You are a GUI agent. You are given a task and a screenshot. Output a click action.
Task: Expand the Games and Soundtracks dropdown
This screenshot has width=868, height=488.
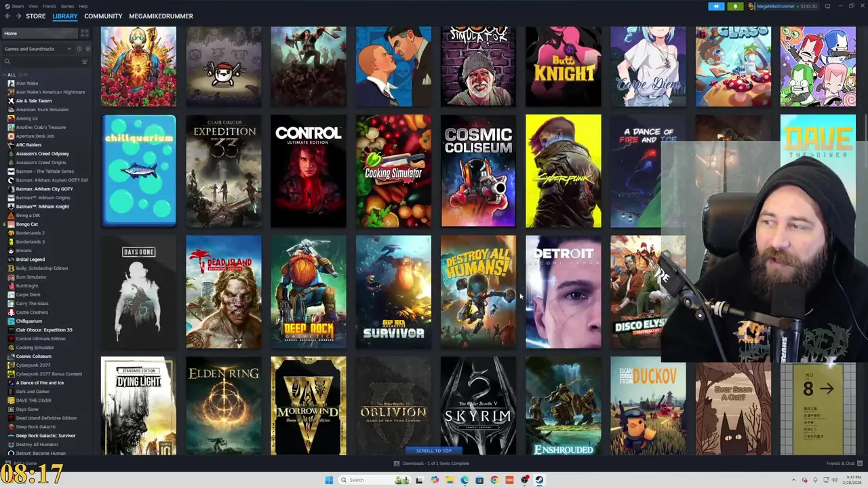pos(37,49)
